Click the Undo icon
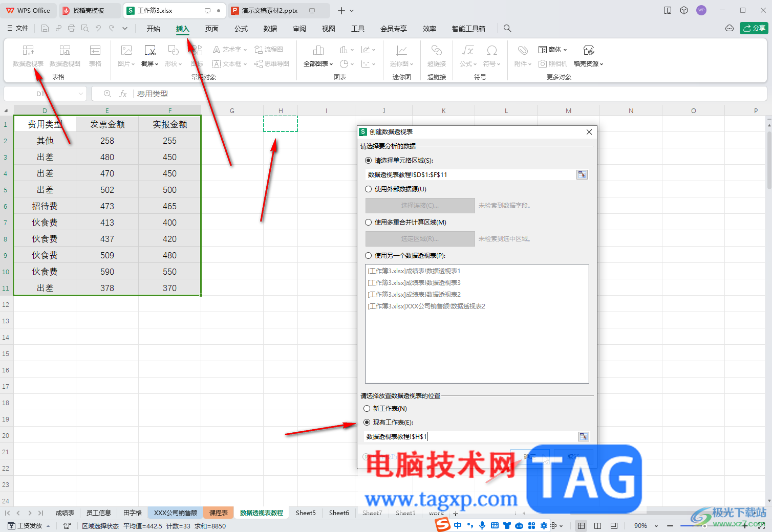This screenshot has width=772, height=532. tap(98, 29)
